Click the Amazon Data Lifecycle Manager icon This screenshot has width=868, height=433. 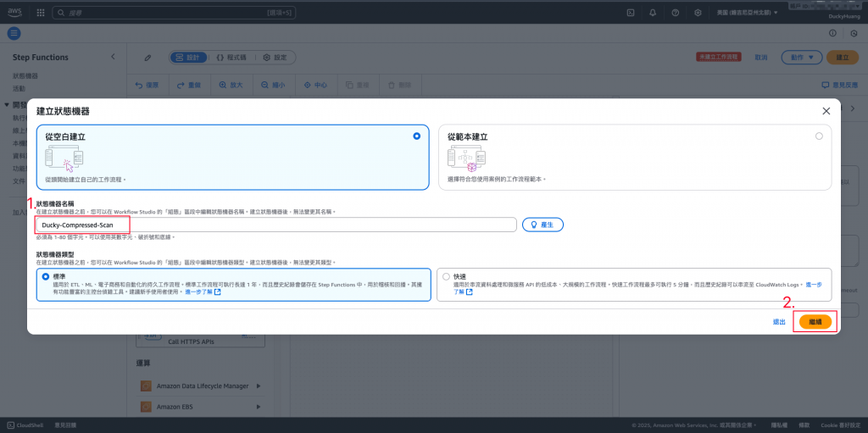[146, 386]
